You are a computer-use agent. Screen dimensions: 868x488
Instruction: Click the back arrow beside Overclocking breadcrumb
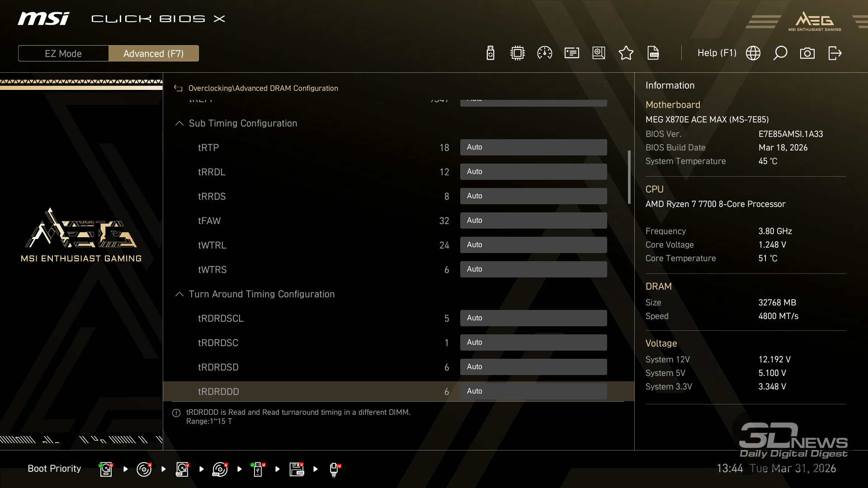(x=178, y=89)
